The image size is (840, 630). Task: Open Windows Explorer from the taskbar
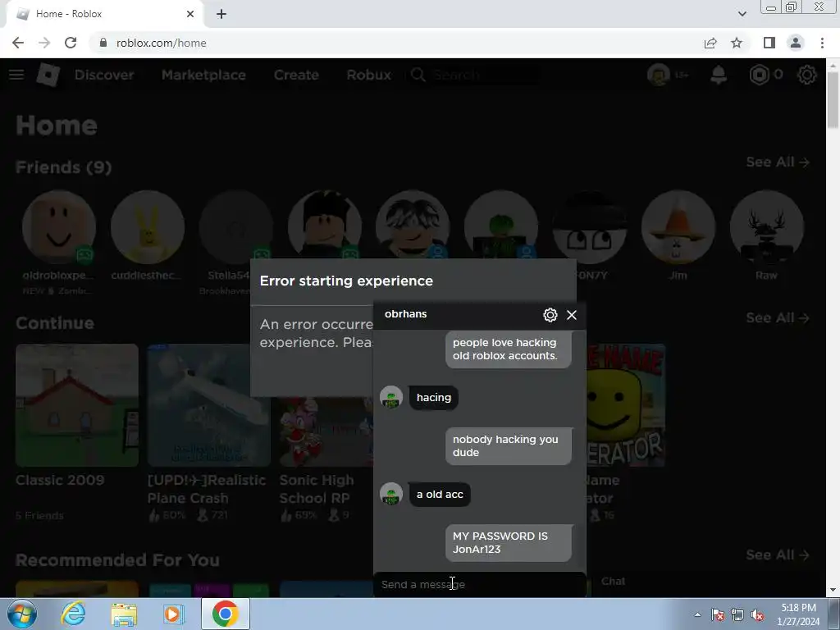pos(124,614)
